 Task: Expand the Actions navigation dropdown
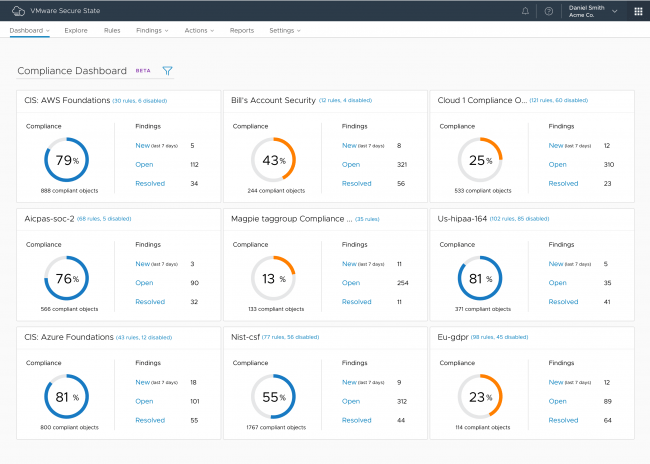199,30
